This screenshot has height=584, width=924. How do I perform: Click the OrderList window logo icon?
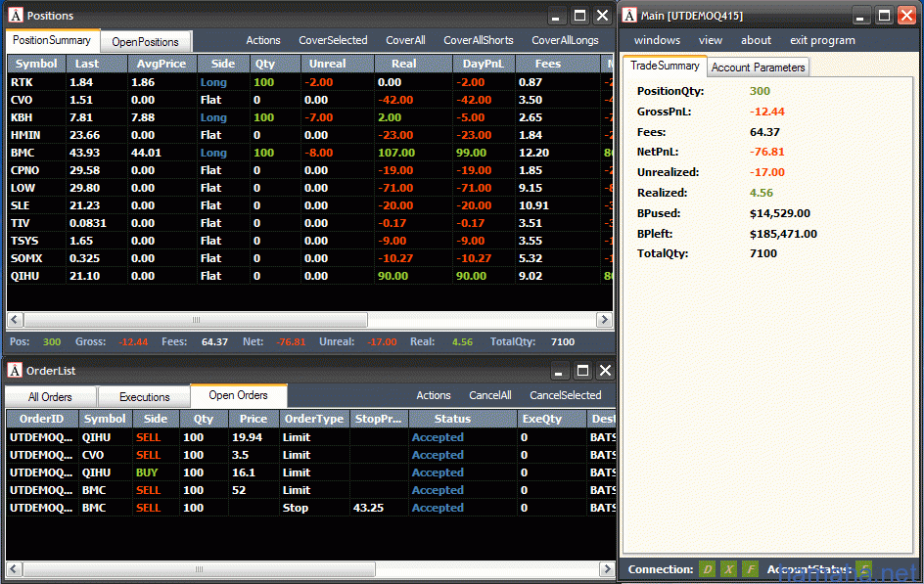click(16, 371)
